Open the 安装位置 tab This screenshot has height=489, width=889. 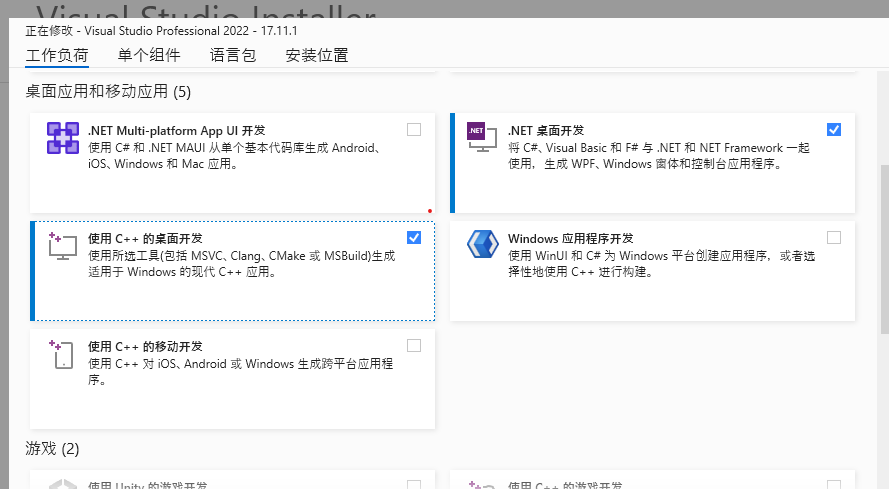coord(317,55)
